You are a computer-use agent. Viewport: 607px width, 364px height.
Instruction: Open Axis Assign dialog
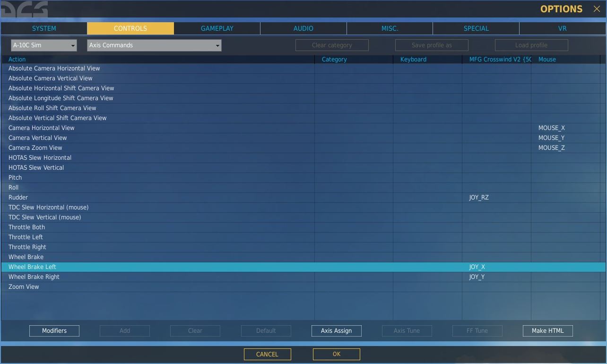tap(337, 331)
